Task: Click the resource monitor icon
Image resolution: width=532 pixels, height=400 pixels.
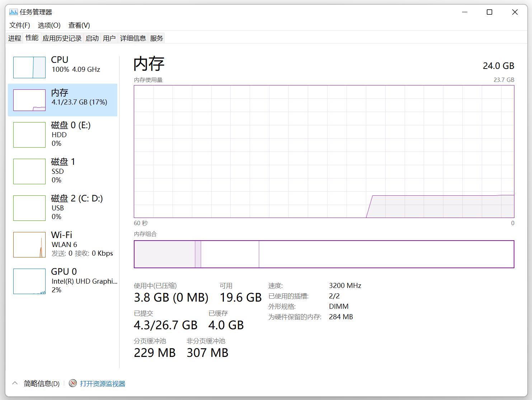Action: coord(73,383)
